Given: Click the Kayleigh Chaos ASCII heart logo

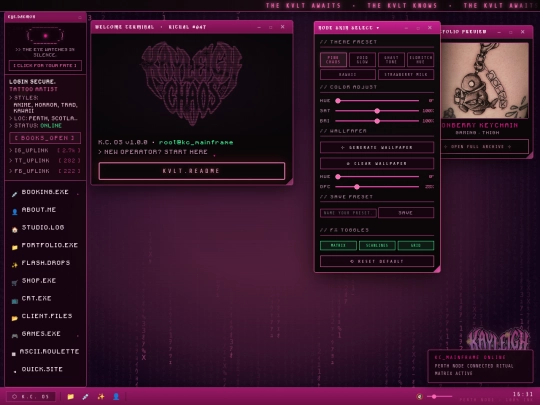Looking at the screenshot, I should click(192, 83).
